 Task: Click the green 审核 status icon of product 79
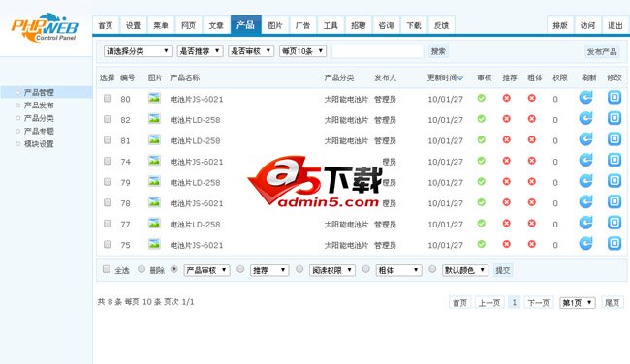(x=482, y=181)
